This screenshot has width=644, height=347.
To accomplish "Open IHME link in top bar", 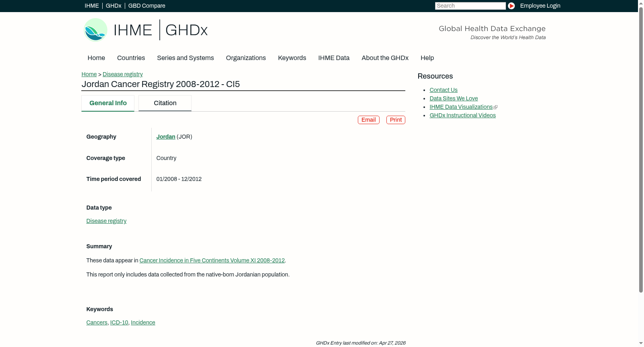I will pos(92,6).
